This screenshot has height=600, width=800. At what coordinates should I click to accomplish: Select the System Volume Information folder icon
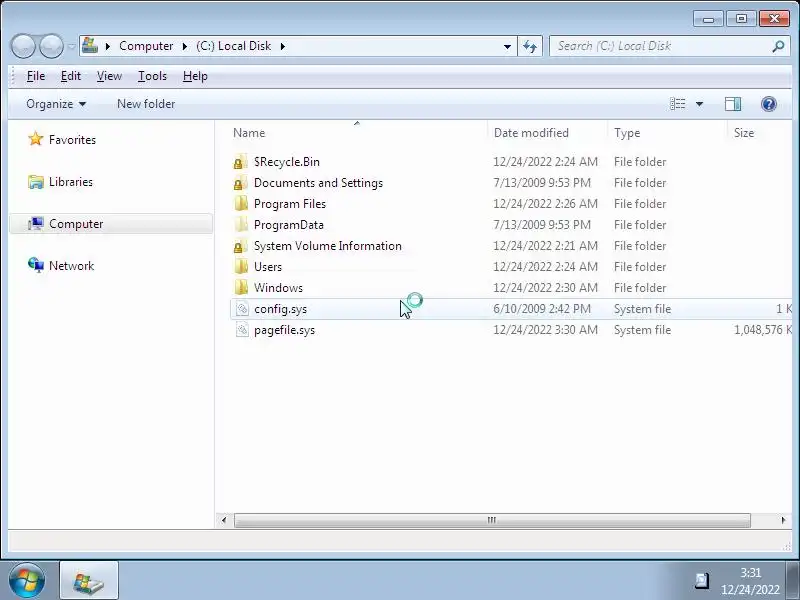[x=241, y=246]
